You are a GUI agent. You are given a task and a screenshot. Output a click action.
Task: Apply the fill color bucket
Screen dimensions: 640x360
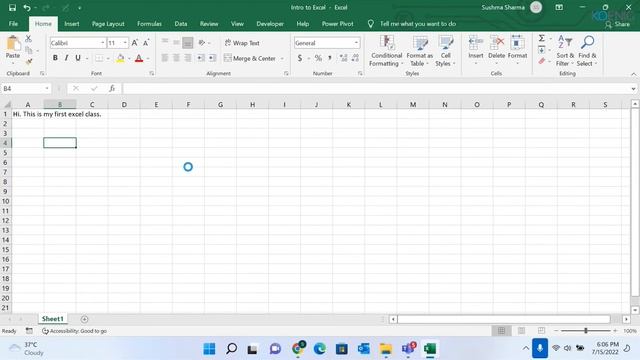click(120, 58)
